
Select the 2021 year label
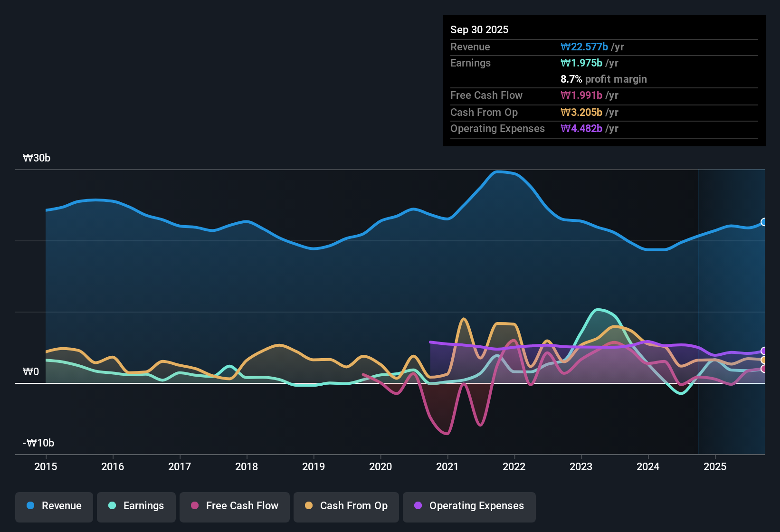click(447, 467)
